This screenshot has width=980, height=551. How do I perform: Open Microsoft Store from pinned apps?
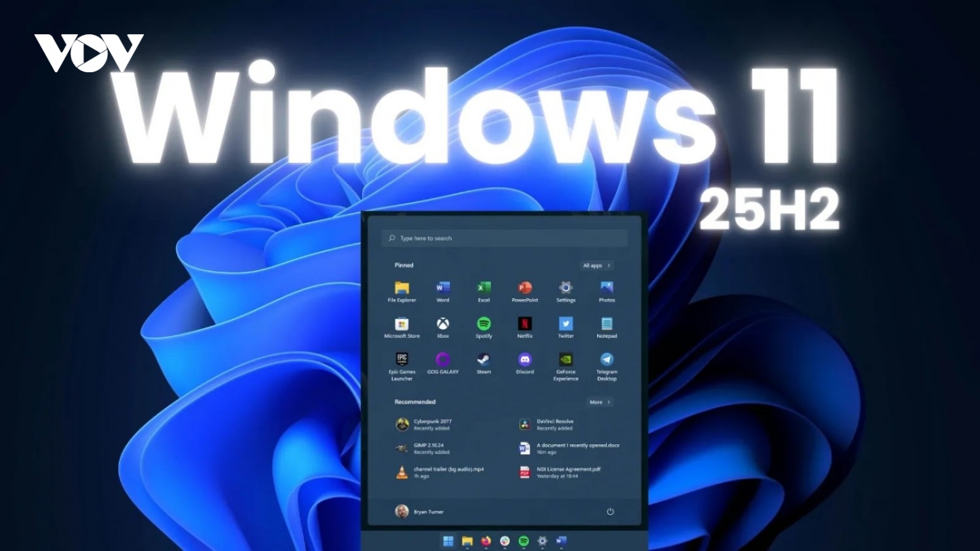coord(402,328)
